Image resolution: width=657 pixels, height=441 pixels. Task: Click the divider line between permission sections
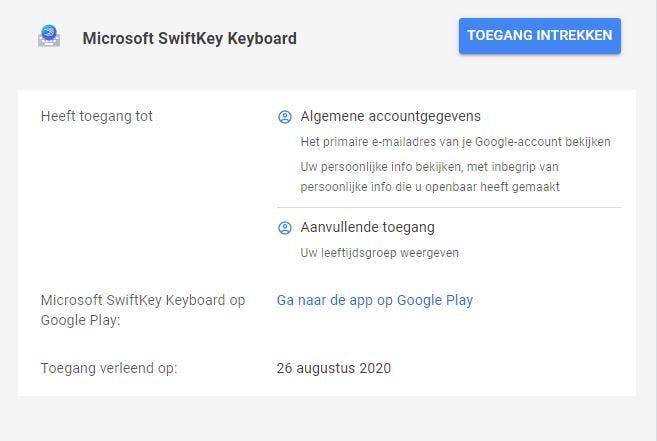click(448, 208)
